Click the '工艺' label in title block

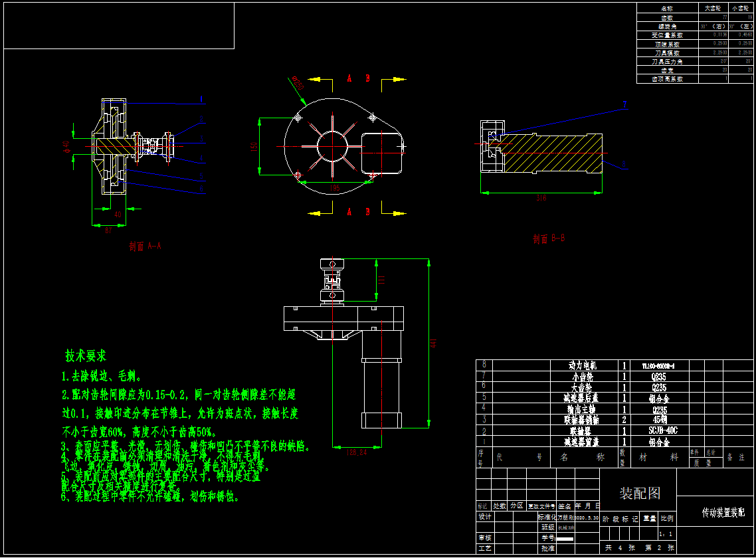point(485,548)
